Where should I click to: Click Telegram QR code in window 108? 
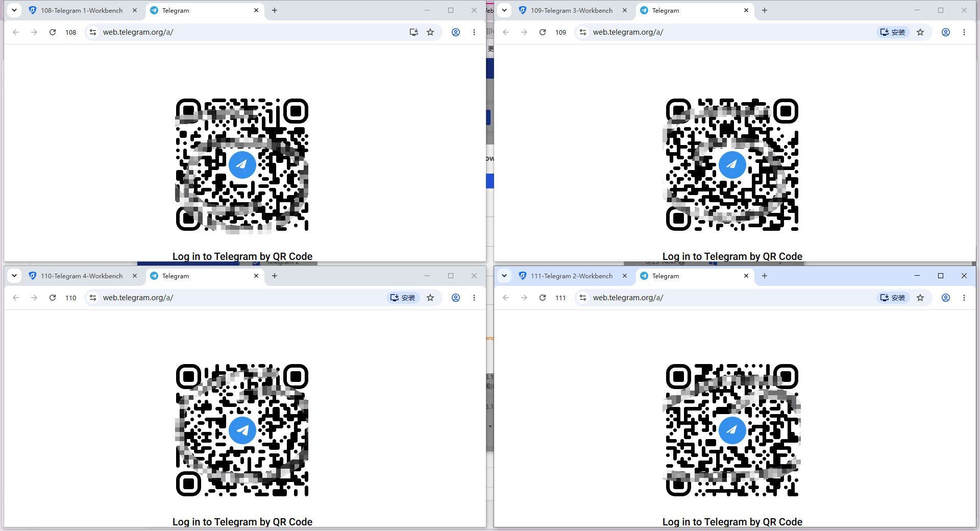point(242,165)
